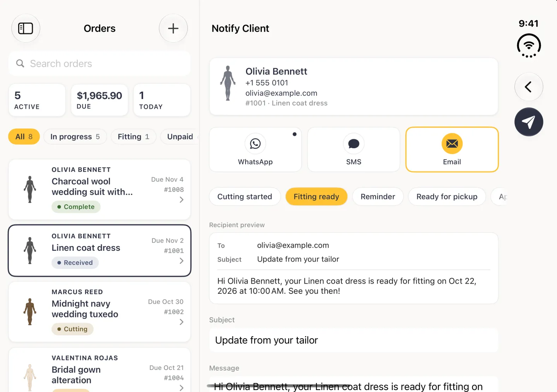The width and height of the screenshot is (557, 392).
Task: Click the Cutting status badge
Action: pos(72,329)
